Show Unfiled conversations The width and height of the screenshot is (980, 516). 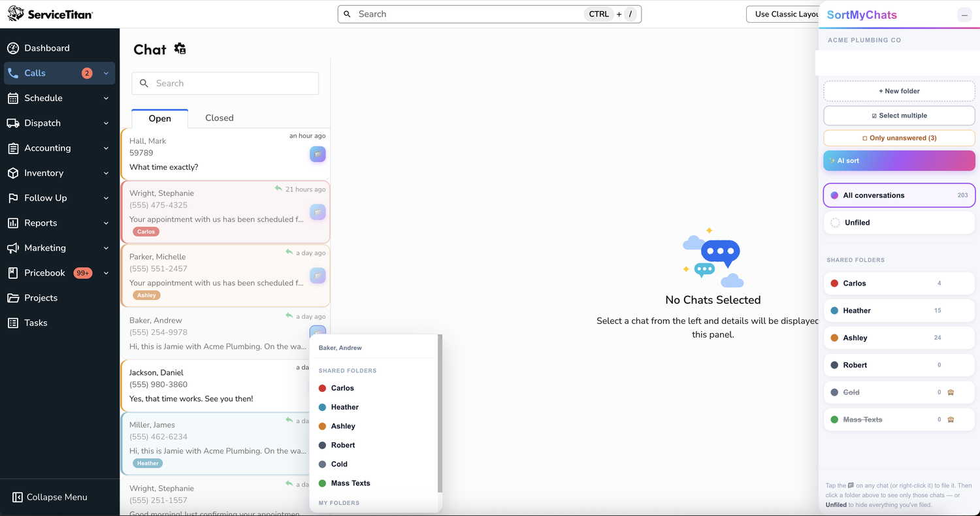pyautogui.click(x=899, y=223)
